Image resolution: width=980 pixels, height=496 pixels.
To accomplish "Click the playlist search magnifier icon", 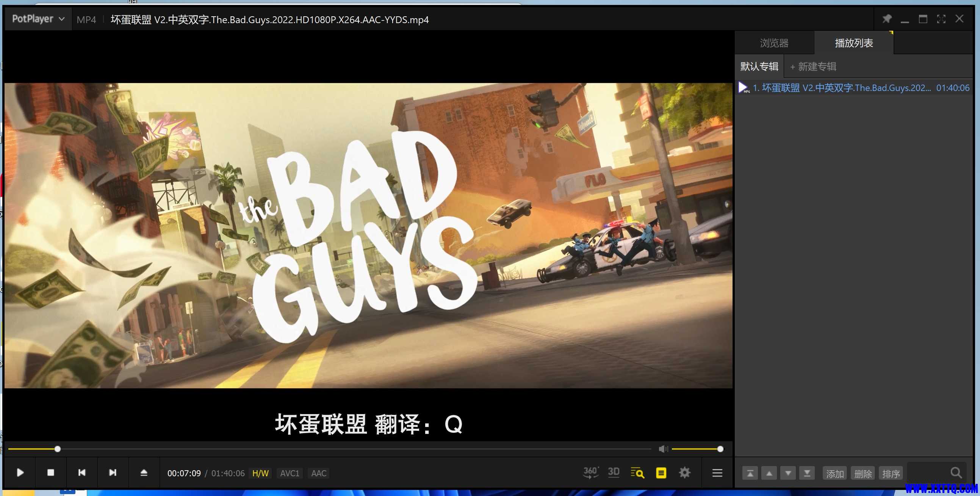I will tap(956, 473).
